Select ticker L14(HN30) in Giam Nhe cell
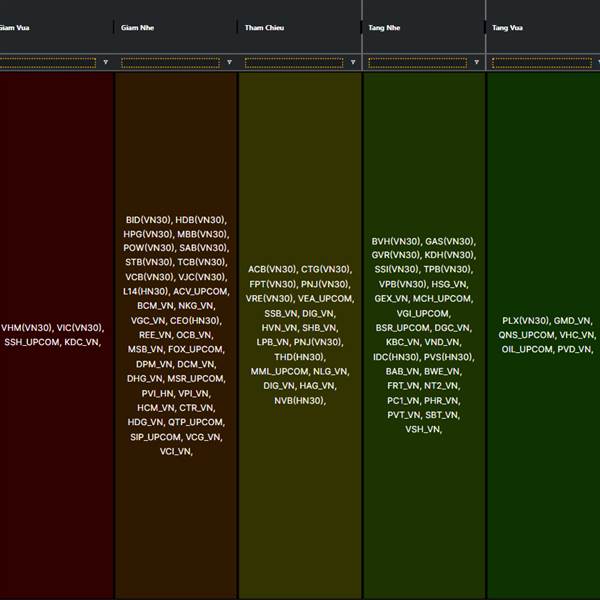The width and height of the screenshot is (600, 600). click(x=145, y=292)
